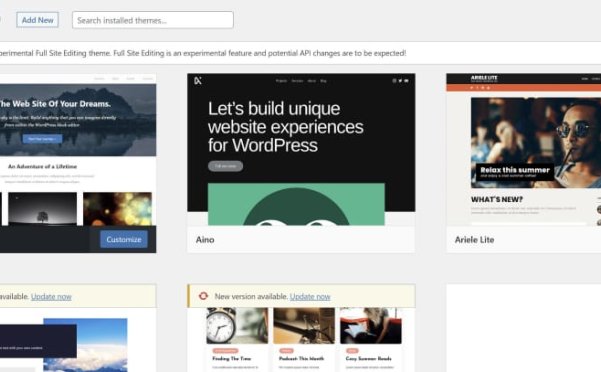Image resolution: width=601 pixels, height=372 pixels.
Task: Click the Full Site Editing experimental notice text
Action: [x=202, y=53]
